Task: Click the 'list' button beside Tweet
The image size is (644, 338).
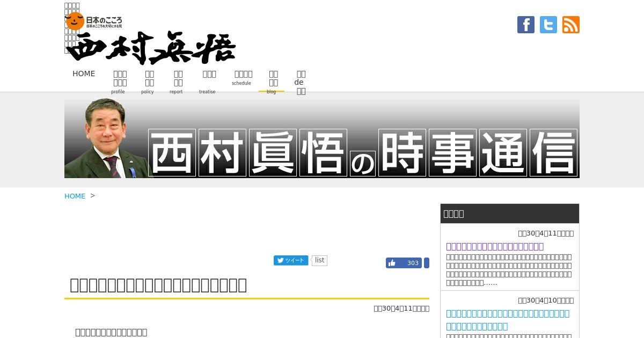Action: click(319, 260)
